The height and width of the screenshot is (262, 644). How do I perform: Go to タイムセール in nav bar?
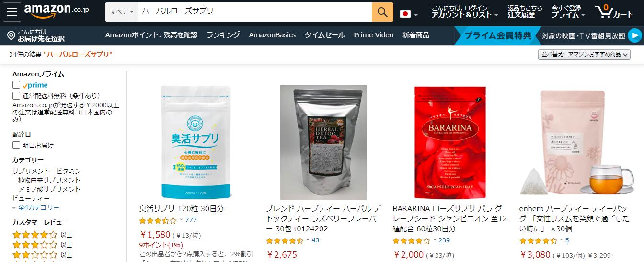tap(324, 35)
